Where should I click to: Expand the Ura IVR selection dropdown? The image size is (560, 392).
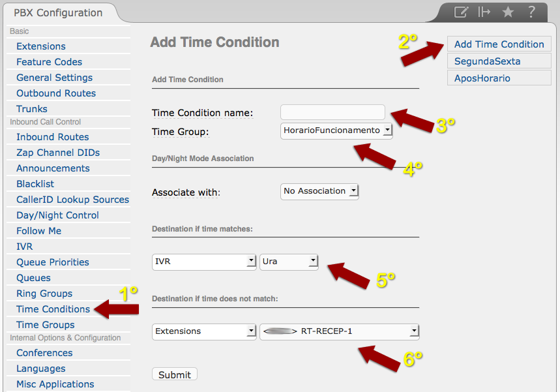[x=289, y=262]
